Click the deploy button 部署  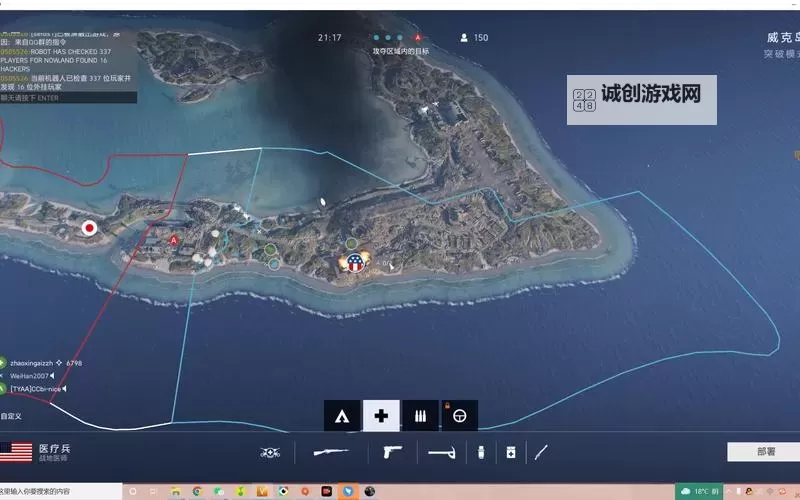[x=763, y=452]
